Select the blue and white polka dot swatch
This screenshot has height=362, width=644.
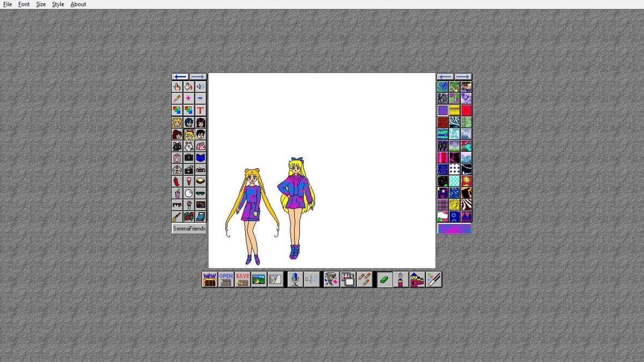[x=455, y=169]
